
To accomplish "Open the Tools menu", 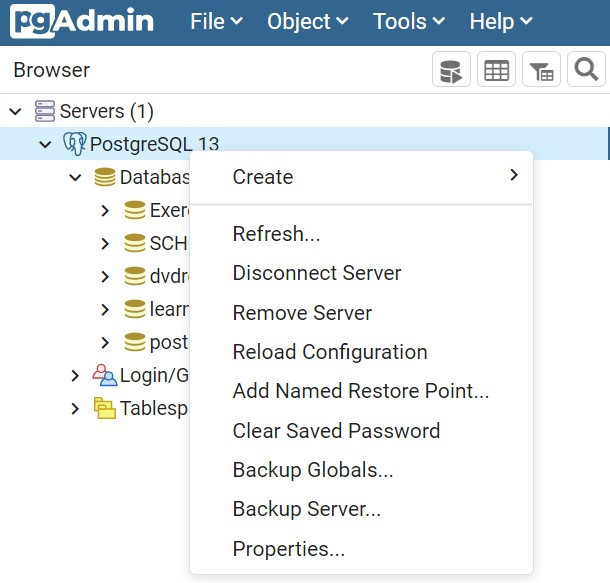I will click(408, 21).
